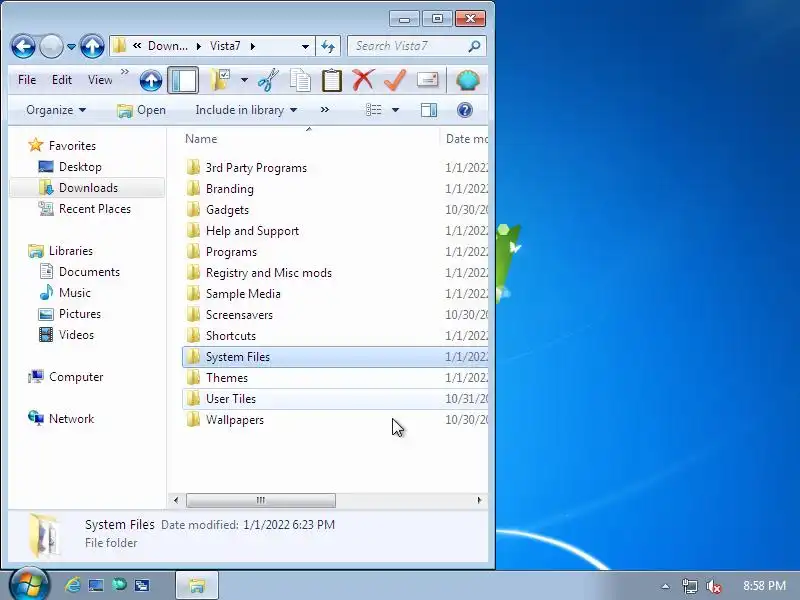Toggle the preview pane button
The width and height of the screenshot is (800, 600).
429,110
